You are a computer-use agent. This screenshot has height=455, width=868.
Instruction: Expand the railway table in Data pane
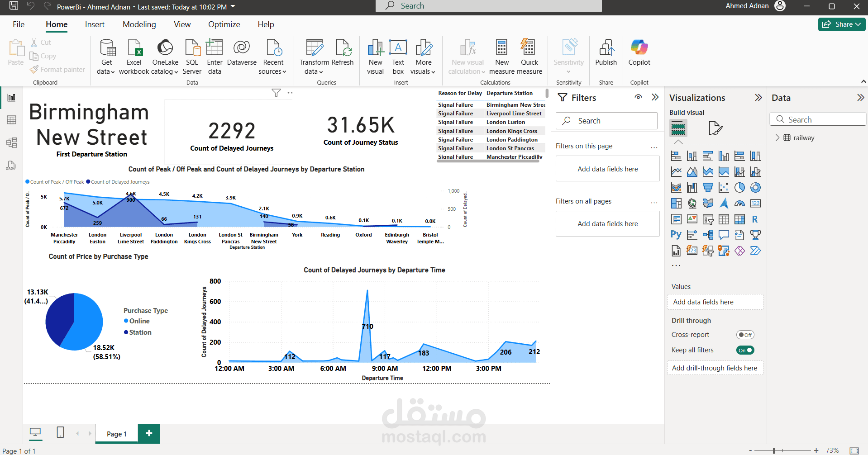777,137
